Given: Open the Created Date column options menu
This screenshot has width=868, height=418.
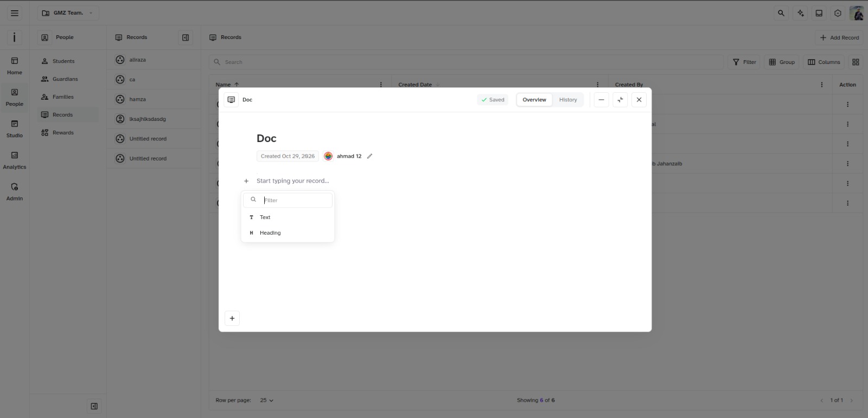Looking at the screenshot, I should coord(598,85).
